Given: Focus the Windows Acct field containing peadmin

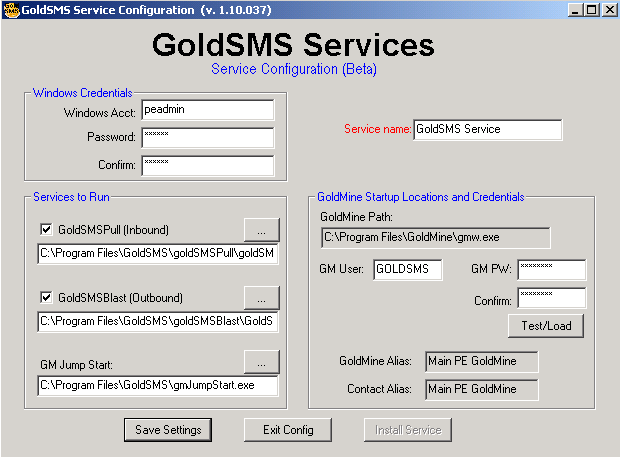Looking at the screenshot, I should pyautogui.click(x=208, y=110).
